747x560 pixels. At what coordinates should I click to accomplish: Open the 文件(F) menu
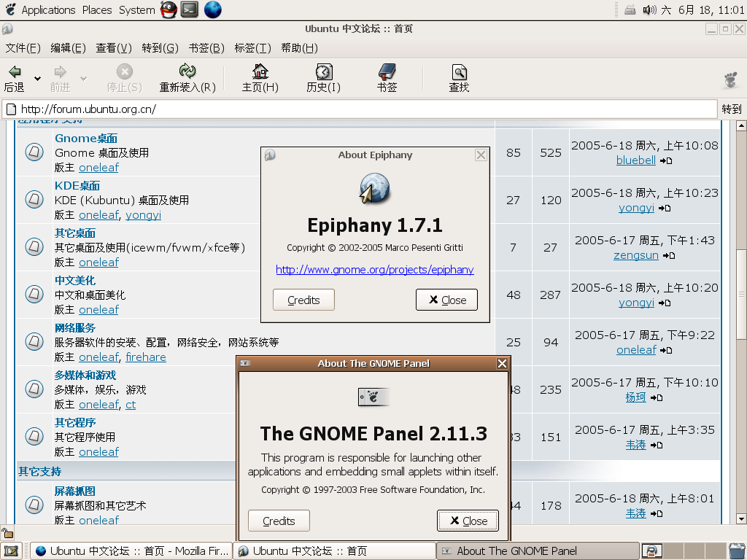(23, 48)
